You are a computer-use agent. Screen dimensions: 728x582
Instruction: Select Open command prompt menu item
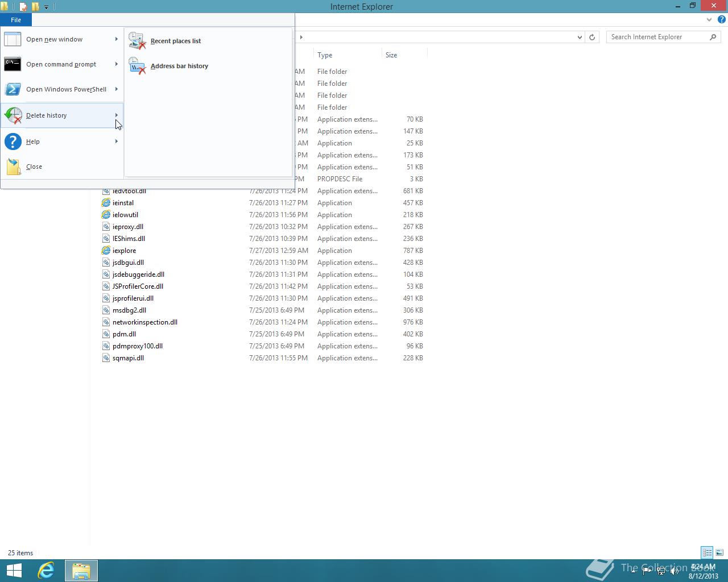tap(62, 64)
